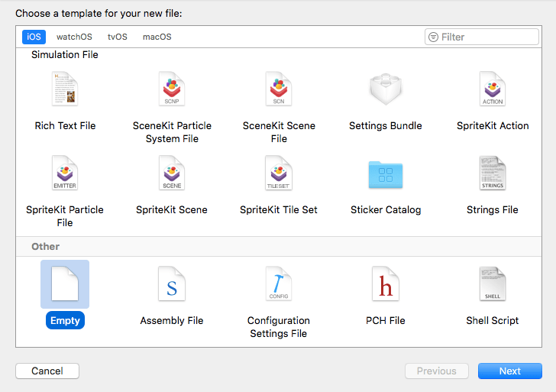This screenshot has height=392, width=556.
Task: Choose the SpriteKit Tile Set icon
Action: click(x=279, y=173)
